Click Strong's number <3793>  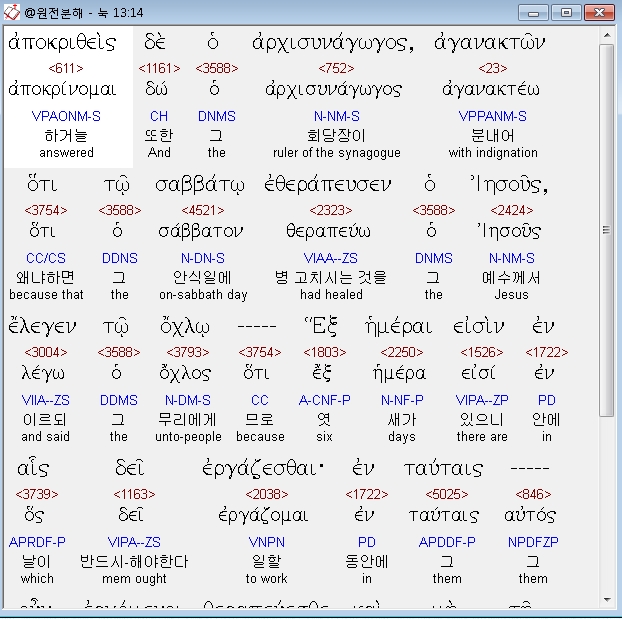tap(188, 352)
